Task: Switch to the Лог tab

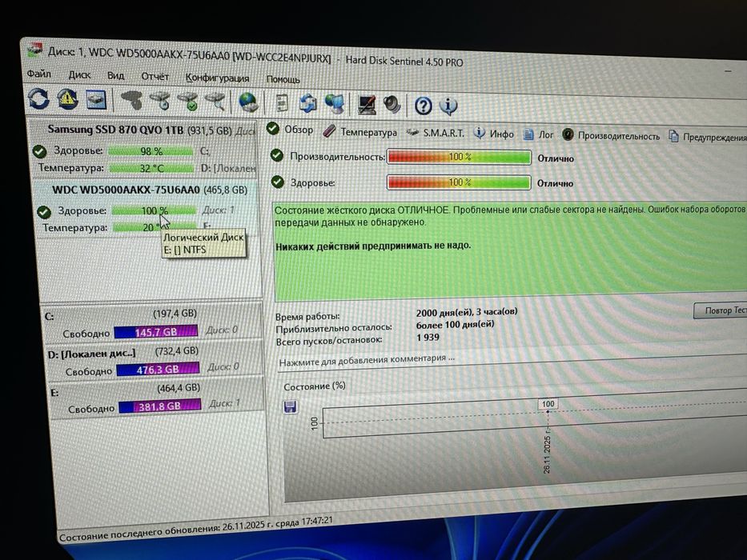Action: (538, 135)
